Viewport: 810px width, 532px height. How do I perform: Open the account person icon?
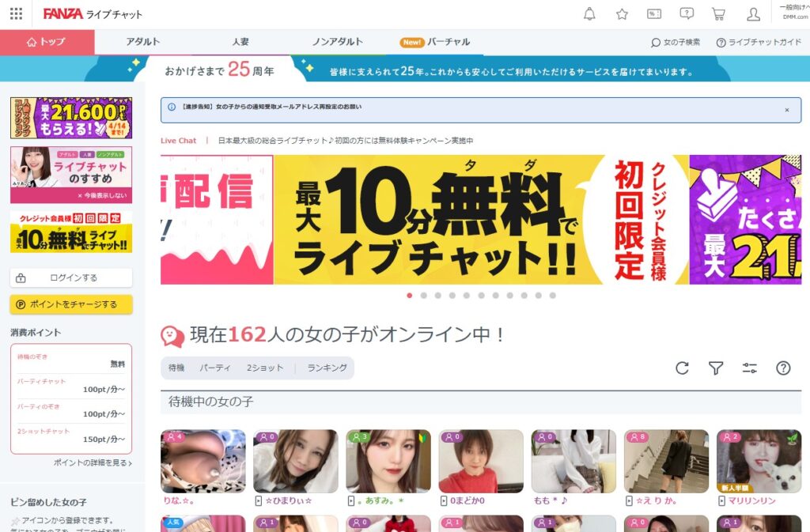coord(753,13)
